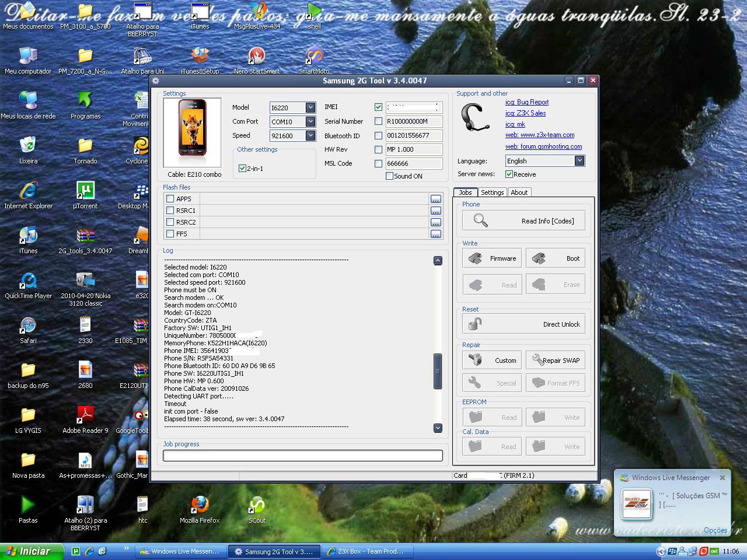Screen dimensions: 747x560
Task: Click the Direct Unlock button
Action: coord(523,324)
